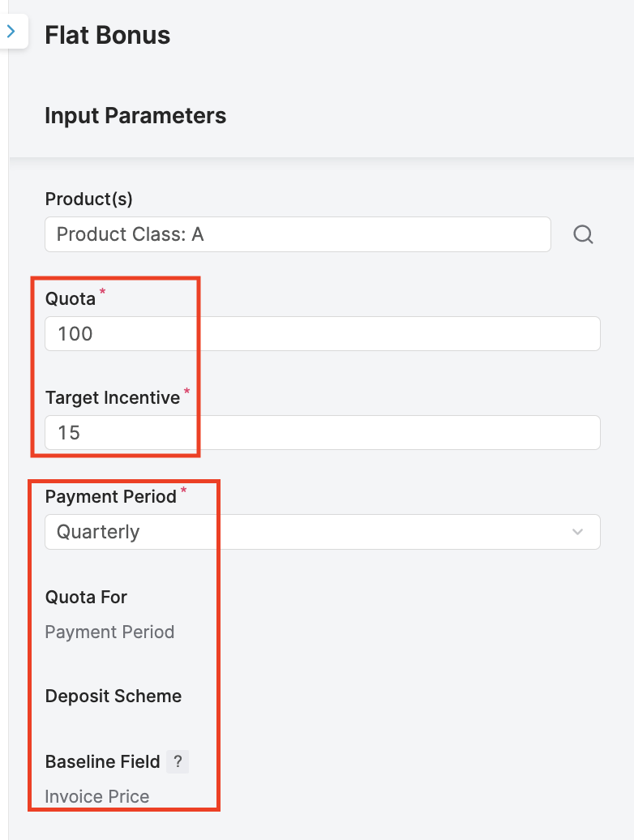Click the Payment Period dropdown chevron arrow
The image size is (634, 840).
(577, 532)
